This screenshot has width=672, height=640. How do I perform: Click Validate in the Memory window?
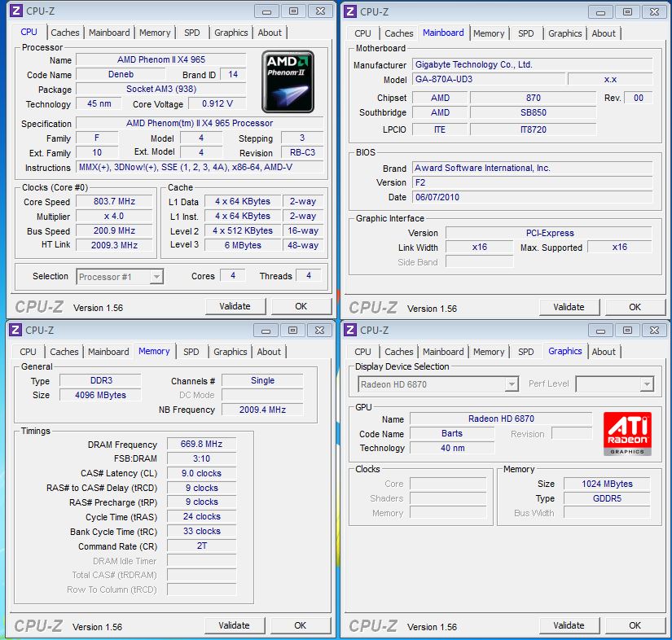click(x=234, y=625)
